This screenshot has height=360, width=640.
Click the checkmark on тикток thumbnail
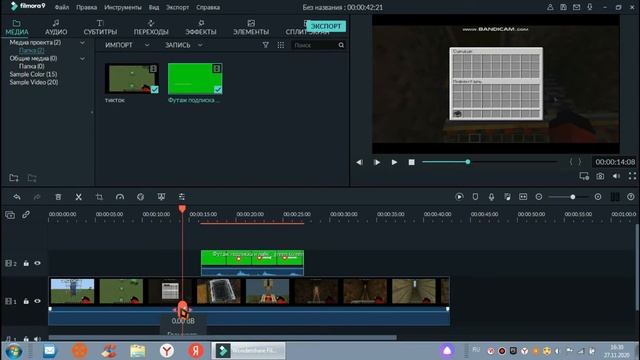(x=154, y=89)
